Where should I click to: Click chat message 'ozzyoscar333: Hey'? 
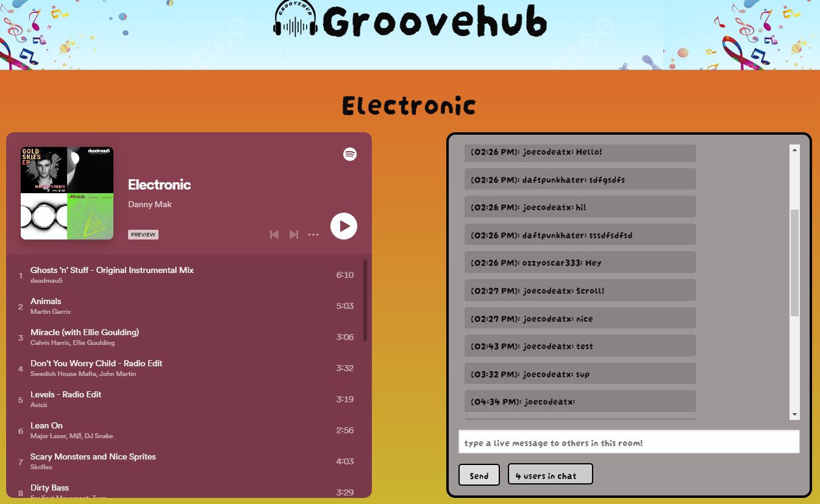[x=580, y=262]
